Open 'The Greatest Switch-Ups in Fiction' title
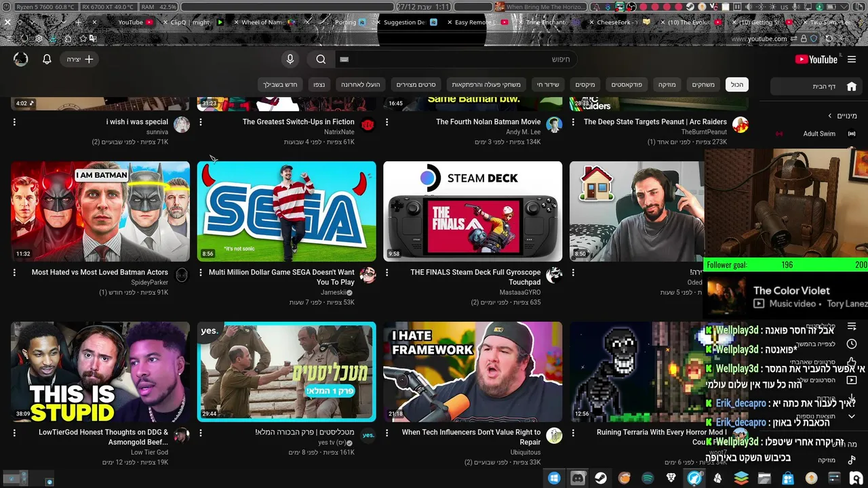The width and height of the screenshot is (868, 488). tap(298, 122)
